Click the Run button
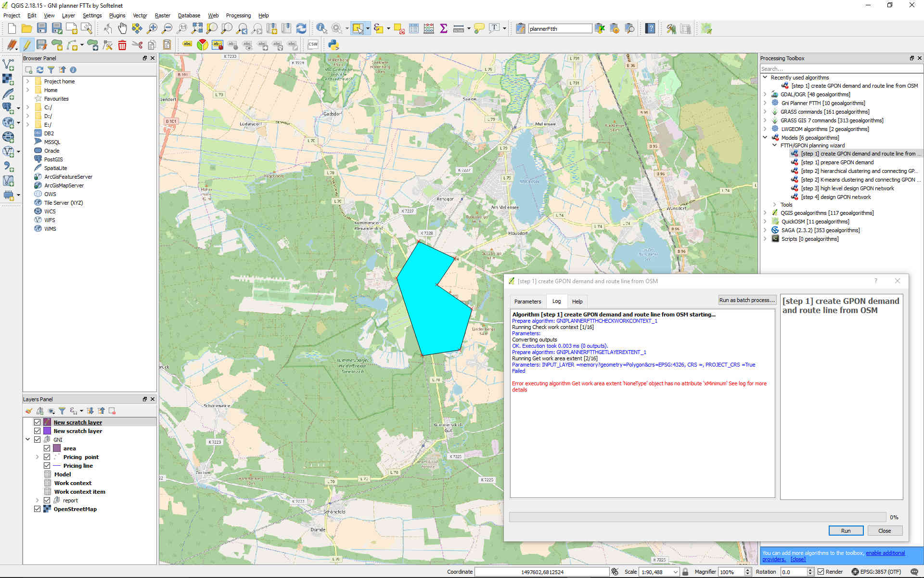Viewport: 924px width, 578px height. click(x=846, y=531)
